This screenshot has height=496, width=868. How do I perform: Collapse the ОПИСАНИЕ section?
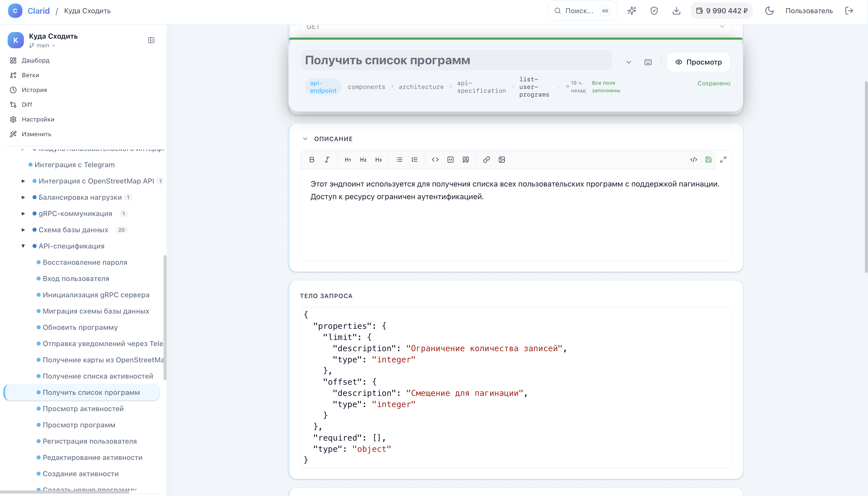pos(305,139)
